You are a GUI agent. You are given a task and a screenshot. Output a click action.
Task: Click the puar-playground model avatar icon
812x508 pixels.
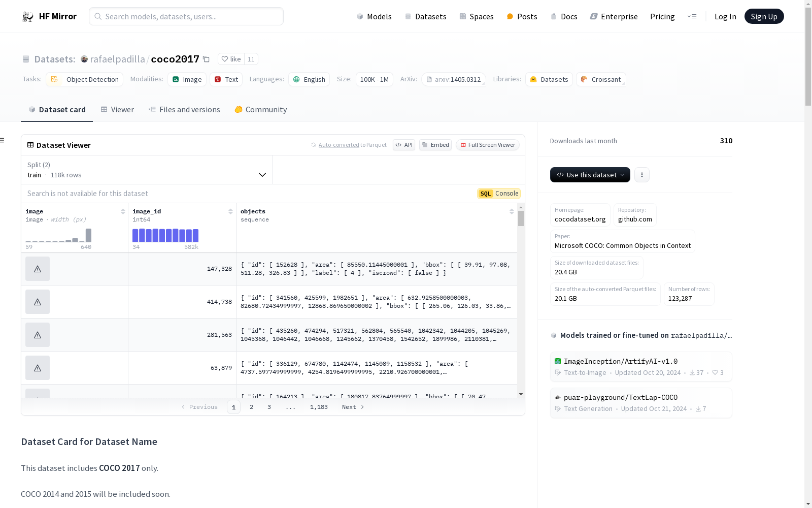558,397
